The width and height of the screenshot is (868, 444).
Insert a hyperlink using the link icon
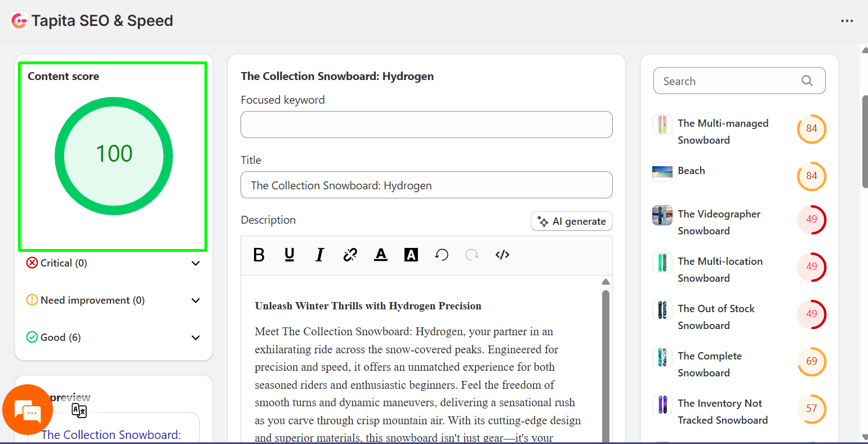tap(350, 255)
